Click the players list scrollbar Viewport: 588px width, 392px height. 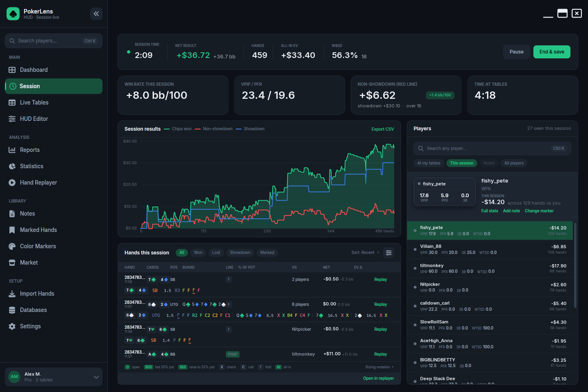pos(575,265)
